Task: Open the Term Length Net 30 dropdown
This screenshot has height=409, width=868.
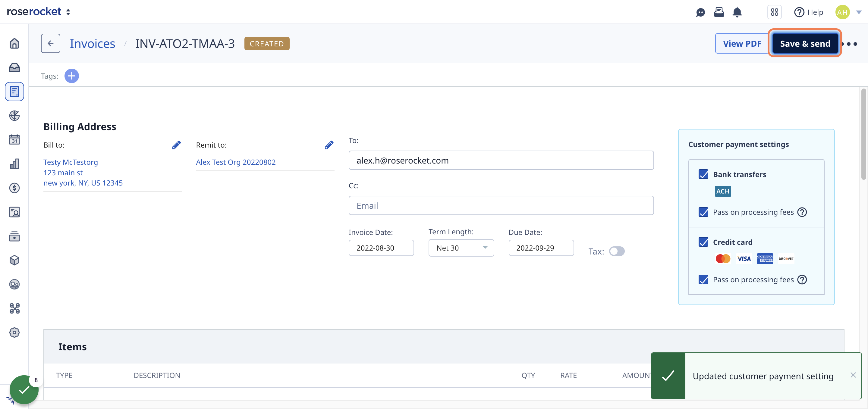Action: (461, 248)
